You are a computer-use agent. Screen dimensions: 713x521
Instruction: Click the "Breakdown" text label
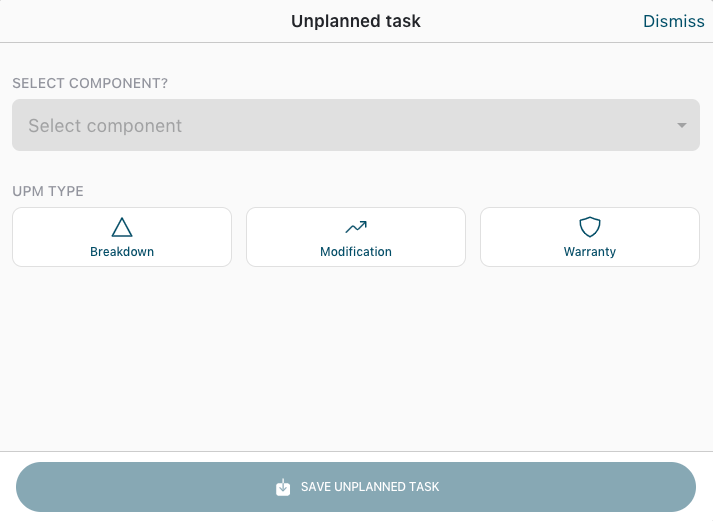tap(122, 252)
